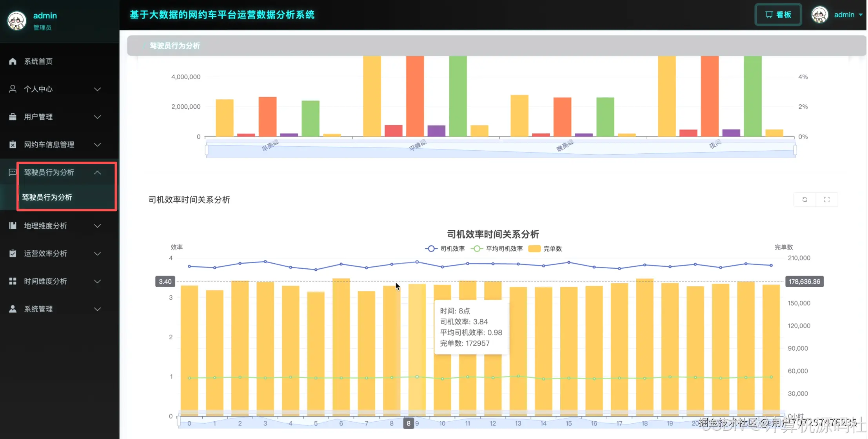This screenshot has height=439, width=868.
Task: Click the 看板 button in the header
Action: tap(778, 15)
